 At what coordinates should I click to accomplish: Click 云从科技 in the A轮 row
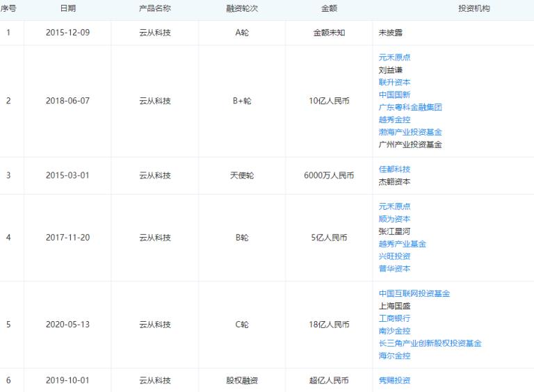pyautogui.click(x=154, y=33)
